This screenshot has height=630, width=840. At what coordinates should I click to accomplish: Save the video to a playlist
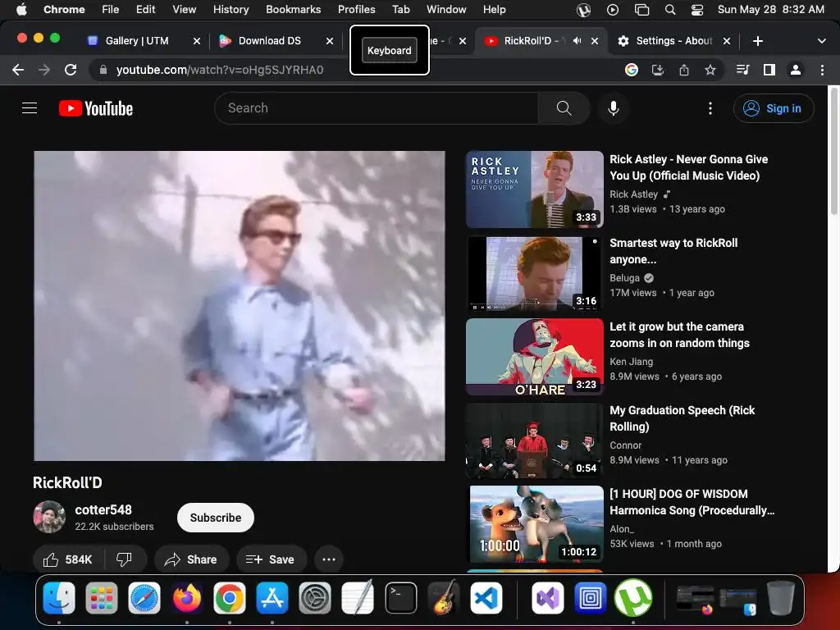tap(271, 559)
